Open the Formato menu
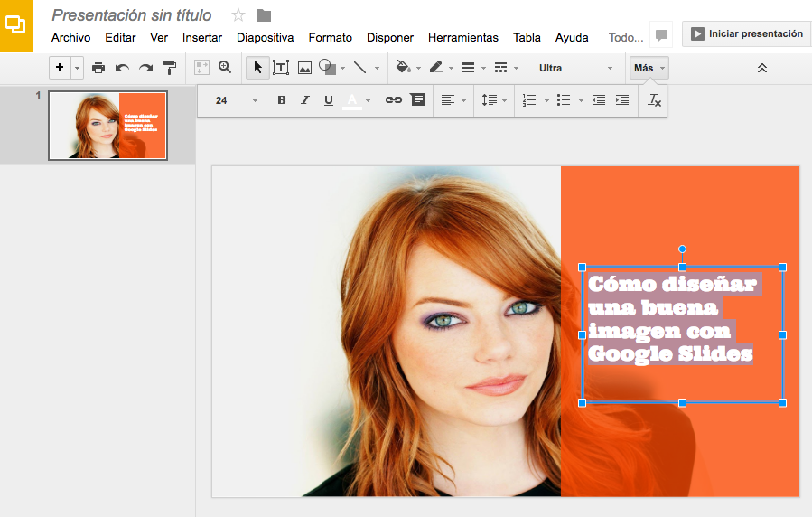The width and height of the screenshot is (812, 517). pos(330,38)
